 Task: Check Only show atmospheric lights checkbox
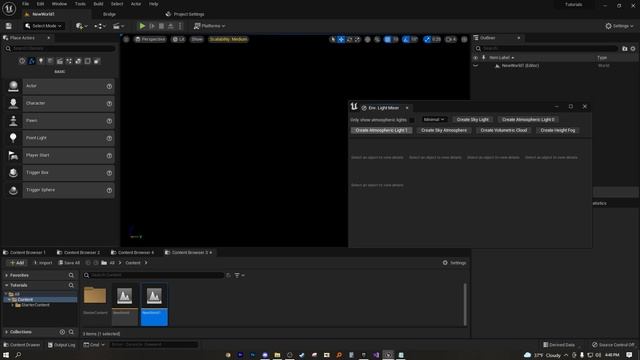[x=412, y=120]
